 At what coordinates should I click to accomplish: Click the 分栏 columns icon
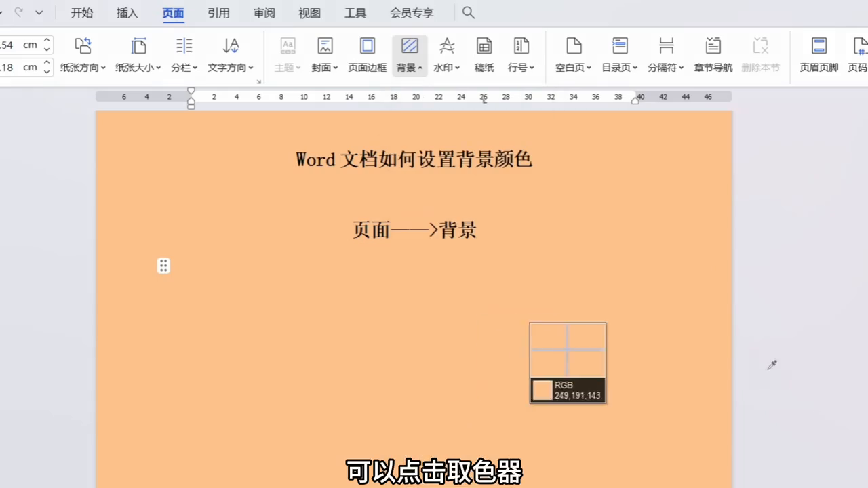pyautogui.click(x=184, y=46)
